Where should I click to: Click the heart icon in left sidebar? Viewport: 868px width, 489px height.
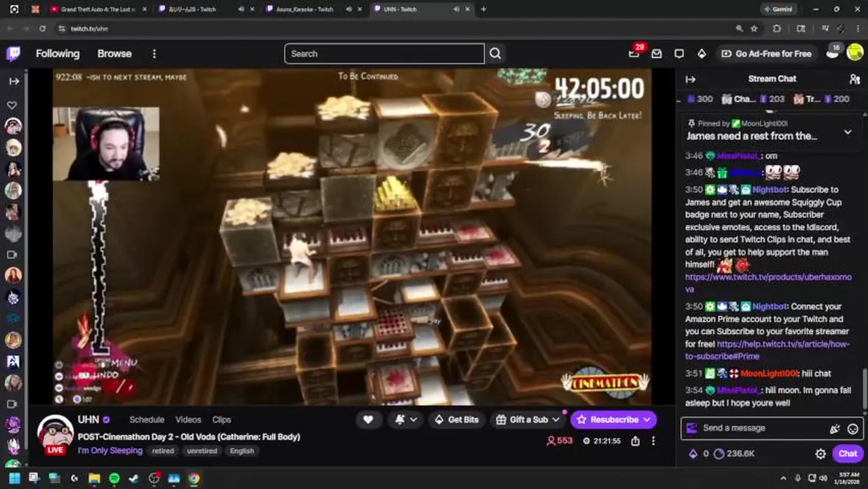click(x=12, y=105)
